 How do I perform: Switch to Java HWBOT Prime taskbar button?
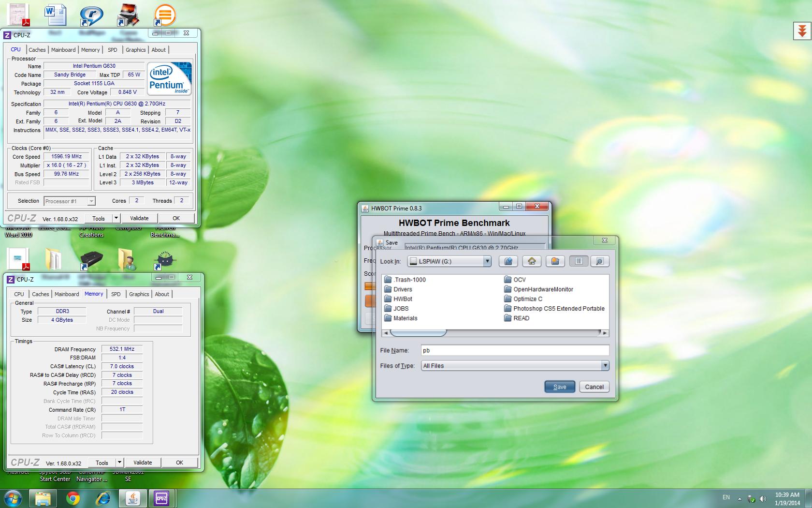(x=133, y=498)
